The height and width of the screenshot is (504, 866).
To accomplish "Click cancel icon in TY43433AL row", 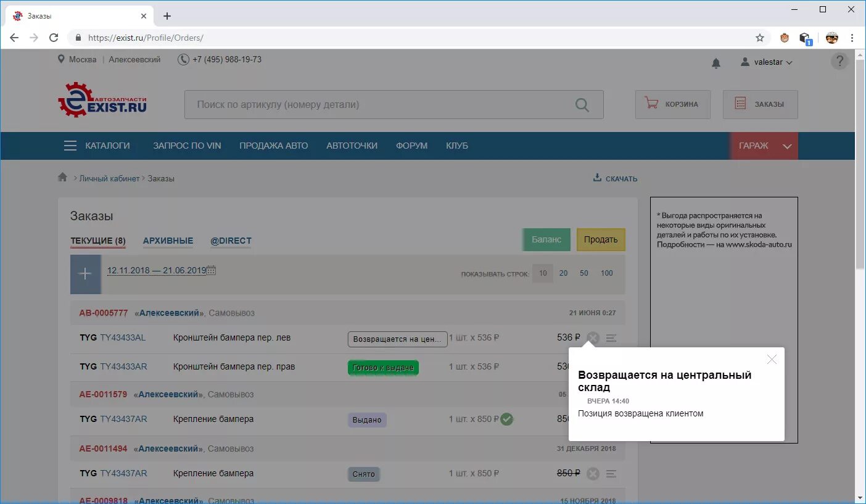I will click(593, 337).
